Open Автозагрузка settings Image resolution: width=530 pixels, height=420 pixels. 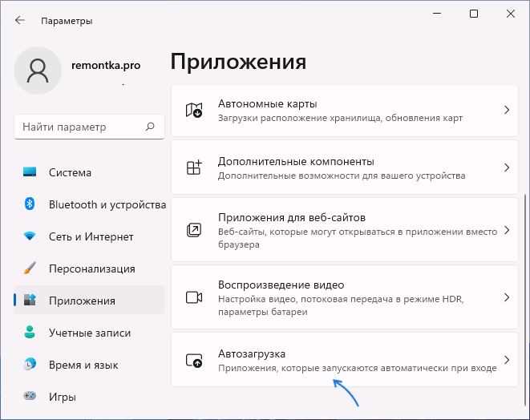coord(345,360)
